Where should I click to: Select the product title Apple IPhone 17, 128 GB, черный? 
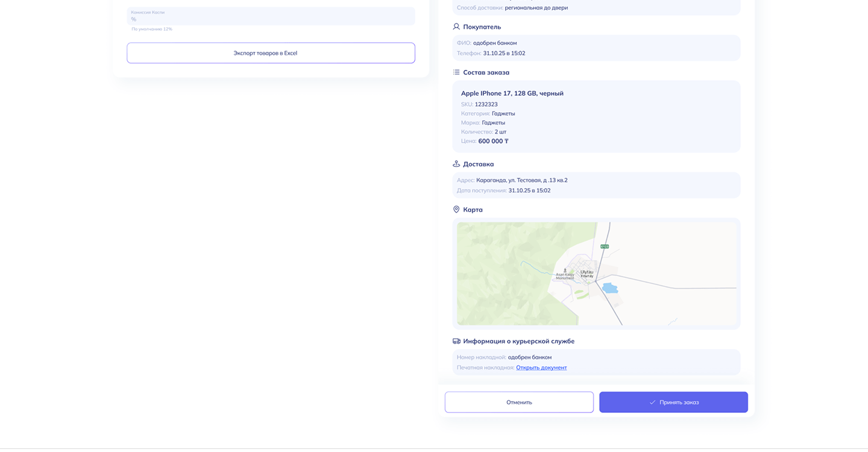click(512, 93)
